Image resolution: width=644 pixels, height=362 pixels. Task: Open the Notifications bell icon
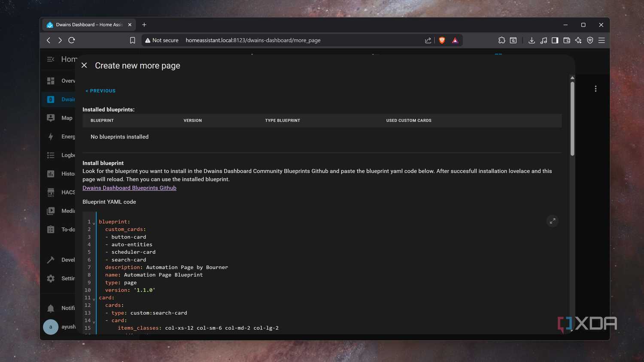coord(51,308)
